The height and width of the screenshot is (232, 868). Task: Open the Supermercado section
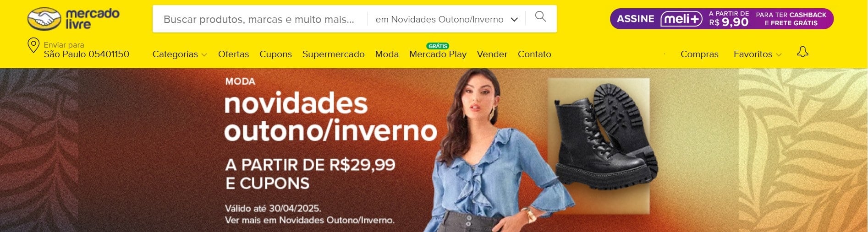[x=333, y=54]
